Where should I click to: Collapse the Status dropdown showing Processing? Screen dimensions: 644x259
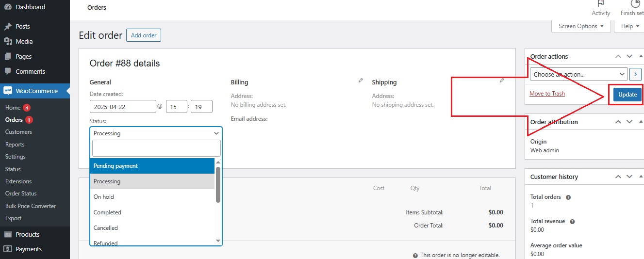click(156, 133)
